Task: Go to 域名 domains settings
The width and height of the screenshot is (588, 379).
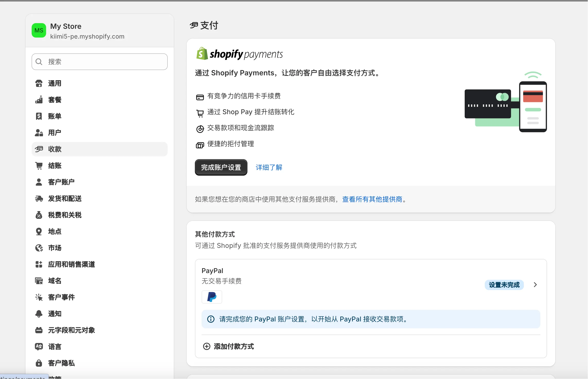Action: coord(100,281)
